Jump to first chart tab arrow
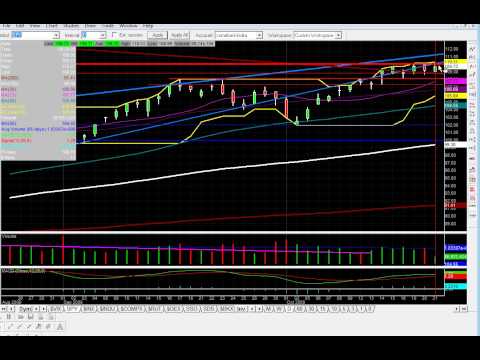 coord(3,309)
